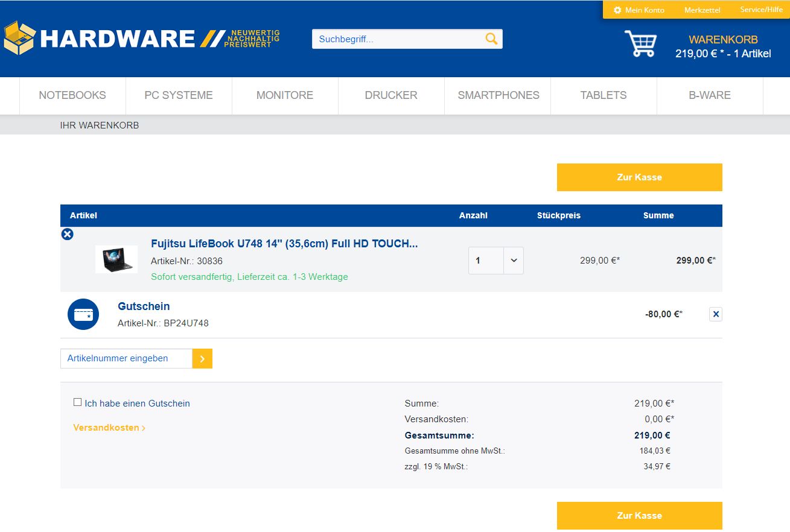The width and height of the screenshot is (790, 532).
Task: Click the Hardware shop logo
Action: pyautogui.click(x=142, y=39)
